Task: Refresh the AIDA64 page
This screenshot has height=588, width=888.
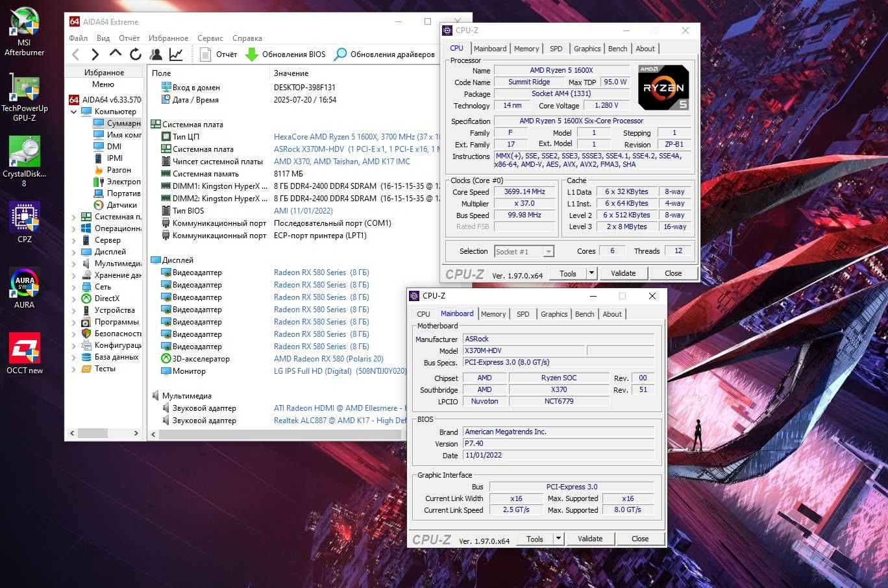Action: (136, 55)
